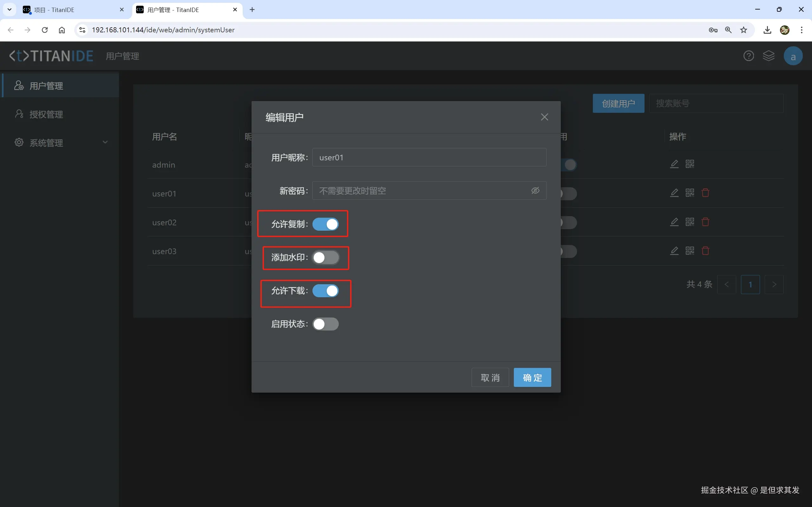Close the 编辑用户 dialog with X
Screen dimensions: 812x507
[x=544, y=117]
